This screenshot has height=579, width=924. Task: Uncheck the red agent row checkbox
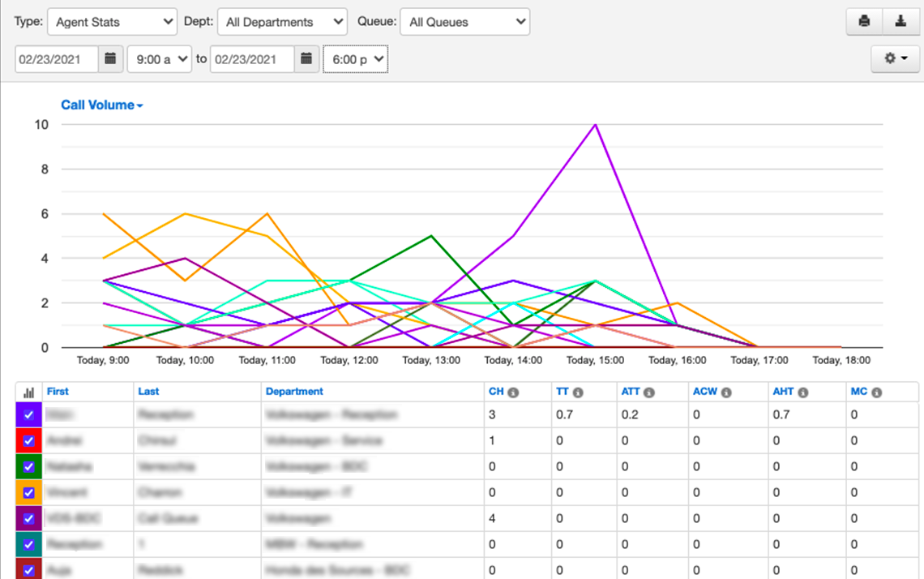tap(29, 441)
